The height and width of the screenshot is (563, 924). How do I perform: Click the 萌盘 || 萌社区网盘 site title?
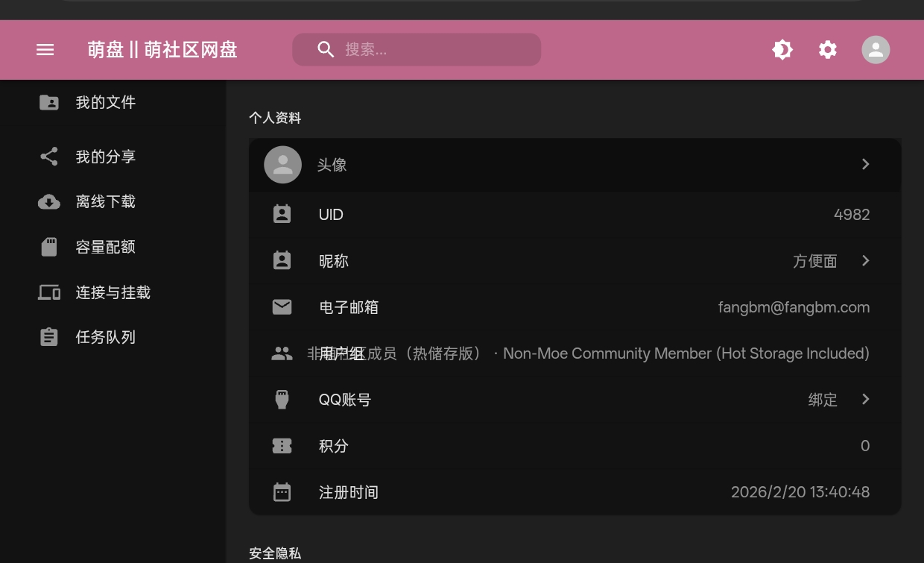click(x=162, y=50)
